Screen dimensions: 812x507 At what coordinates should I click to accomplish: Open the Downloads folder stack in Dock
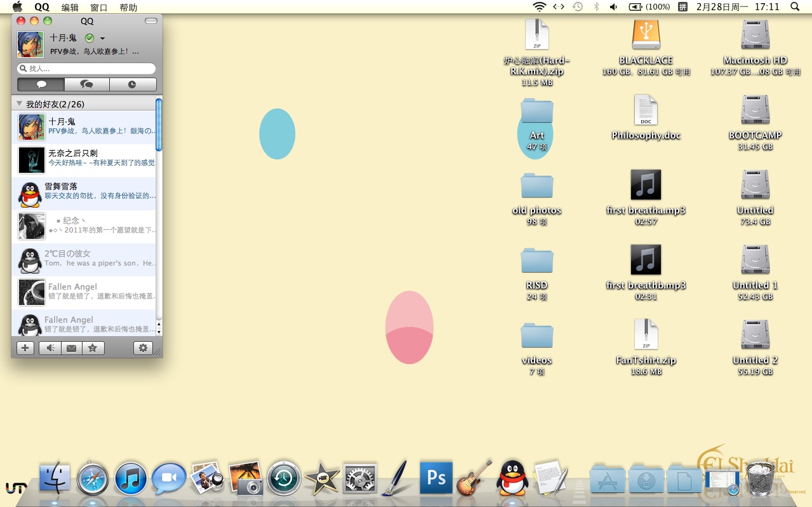646,478
